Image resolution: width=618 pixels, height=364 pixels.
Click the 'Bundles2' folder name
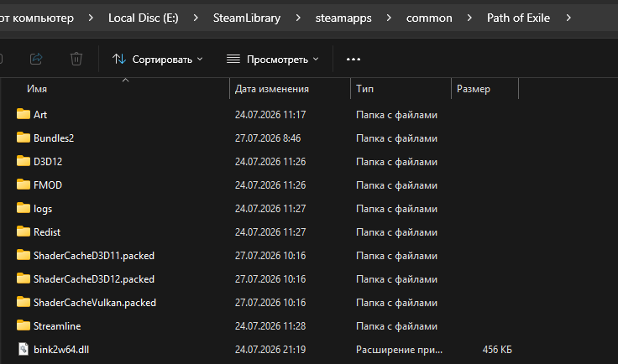tap(54, 138)
